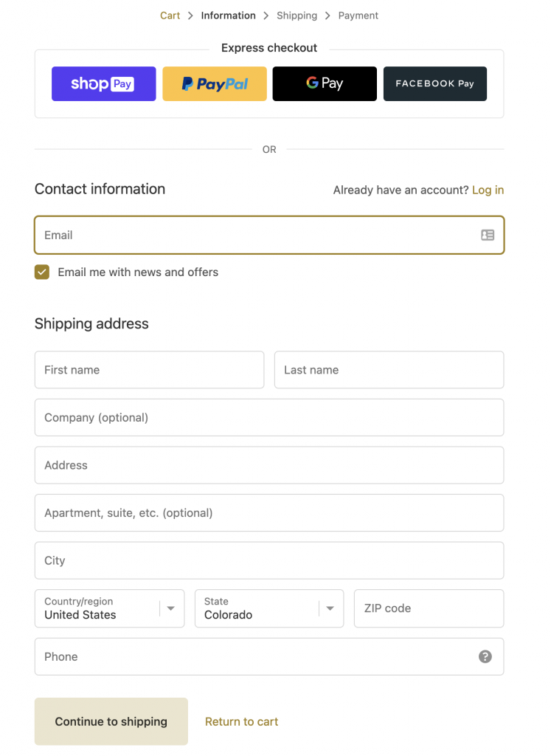
Task: Select the Google Pay button
Action: pos(325,83)
